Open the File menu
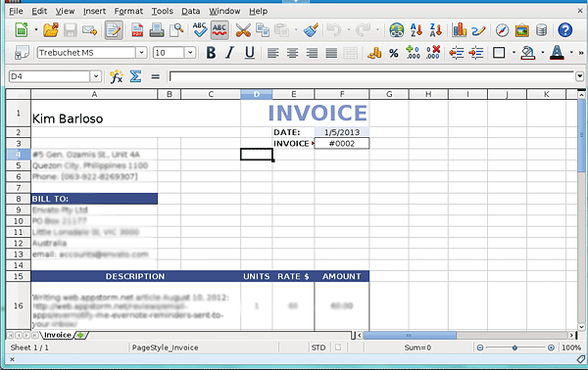588x370 pixels. (16, 11)
